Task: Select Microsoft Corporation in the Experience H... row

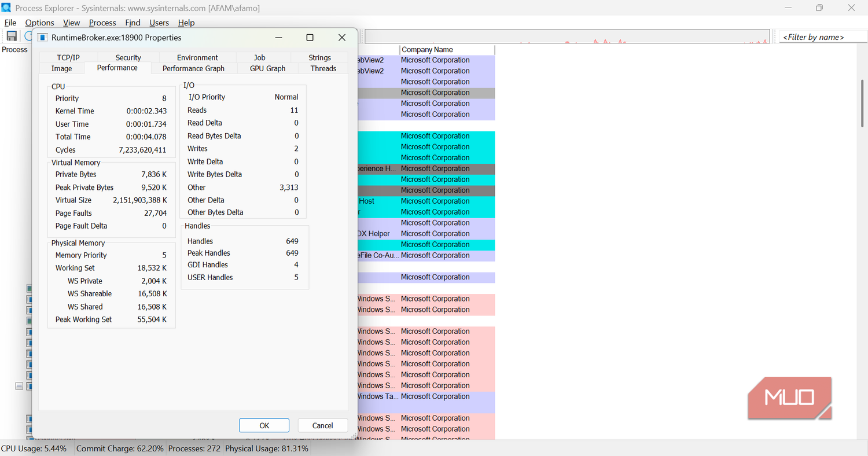Action: [x=435, y=168]
